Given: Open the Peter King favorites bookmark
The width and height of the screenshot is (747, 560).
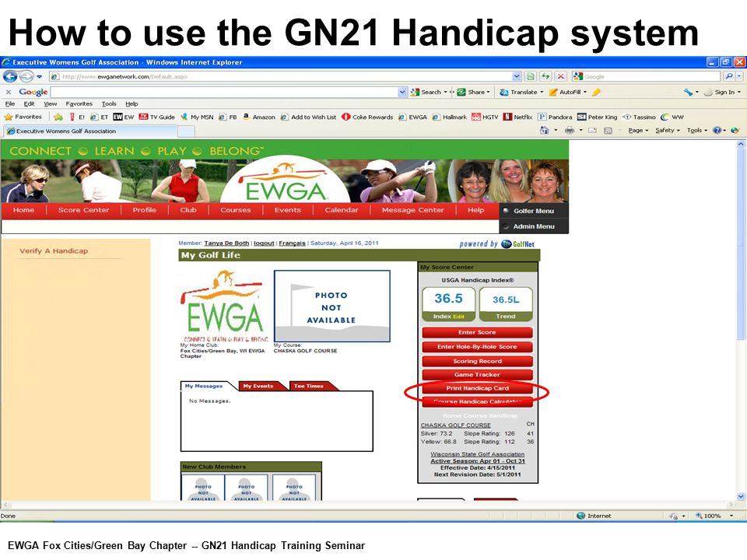Looking at the screenshot, I should (x=597, y=117).
